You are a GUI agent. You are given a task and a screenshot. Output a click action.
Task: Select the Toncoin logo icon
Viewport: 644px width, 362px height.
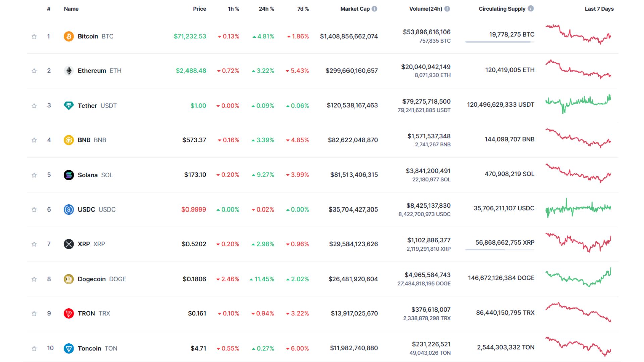[x=69, y=348]
